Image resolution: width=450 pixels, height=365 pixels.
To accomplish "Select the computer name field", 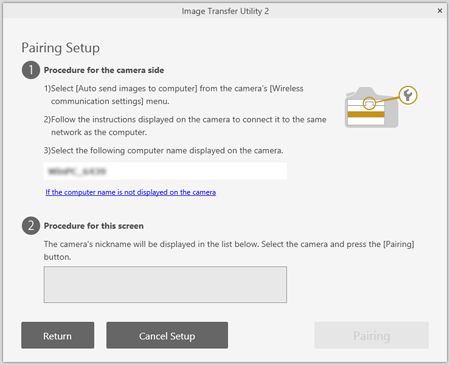I will pyautogui.click(x=165, y=171).
